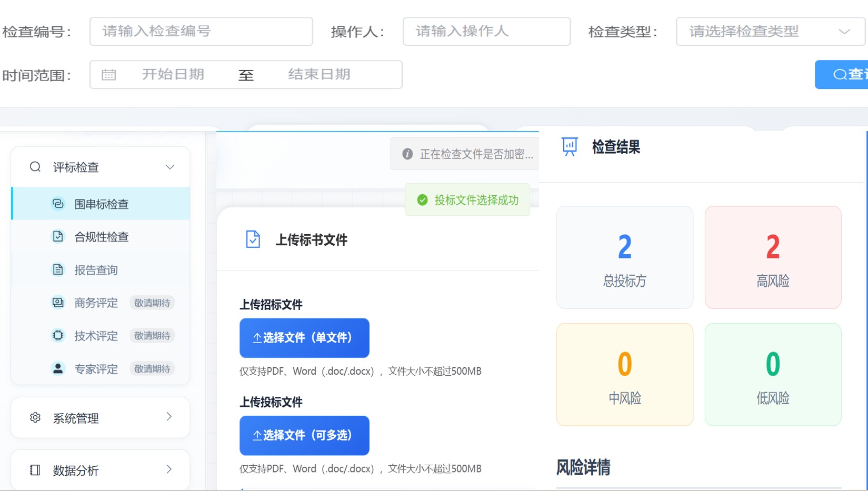This screenshot has width=868, height=491.
Task: Open 报告查询 via its file icon
Action: [x=58, y=269]
